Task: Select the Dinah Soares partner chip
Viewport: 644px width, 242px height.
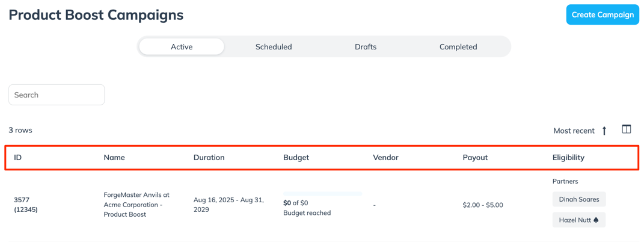Action: pyautogui.click(x=579, y=199)
